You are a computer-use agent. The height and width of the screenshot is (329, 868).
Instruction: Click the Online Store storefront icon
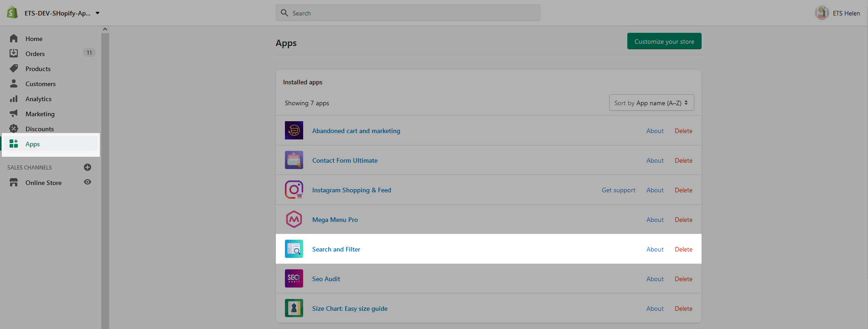pos(14,182)
